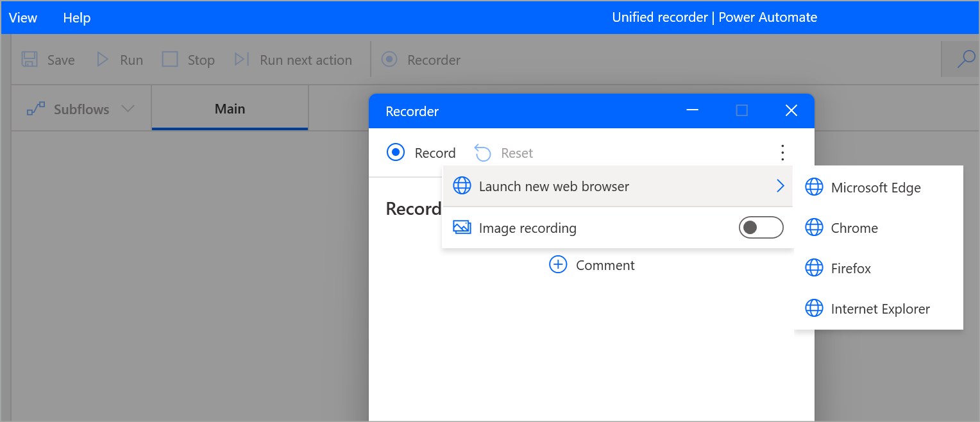Image resolution: width=980 pixels, height=422 pixels.
Task: Click the Reset undo arrow icon
Action: [x=482, y=153]
